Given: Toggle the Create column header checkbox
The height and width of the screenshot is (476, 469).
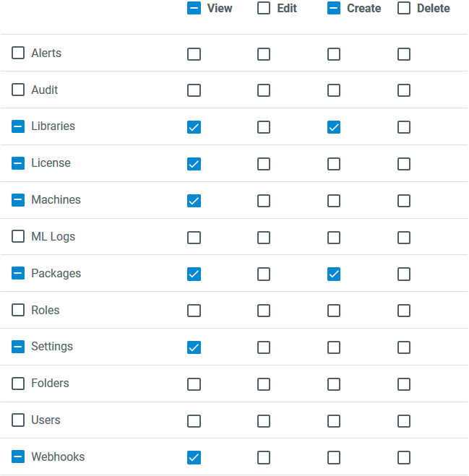Looking at the screenshot, I should [334, 9].
